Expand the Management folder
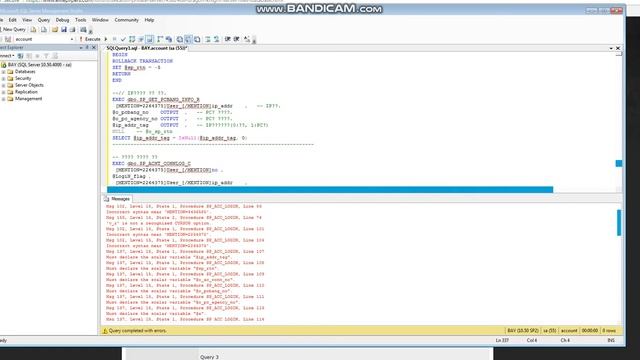640x360 pixels. click(4, 99)
